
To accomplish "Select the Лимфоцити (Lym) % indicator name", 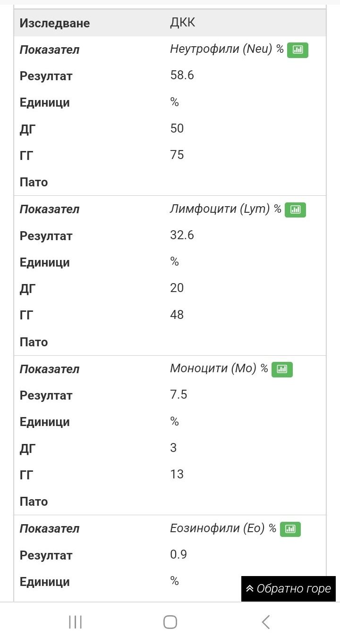I will [x=225, y=209].
